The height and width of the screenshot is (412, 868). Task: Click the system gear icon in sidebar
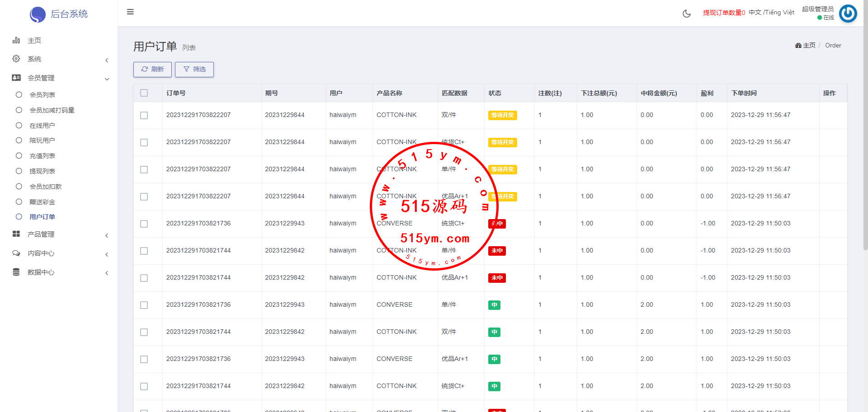pos(16,59)
